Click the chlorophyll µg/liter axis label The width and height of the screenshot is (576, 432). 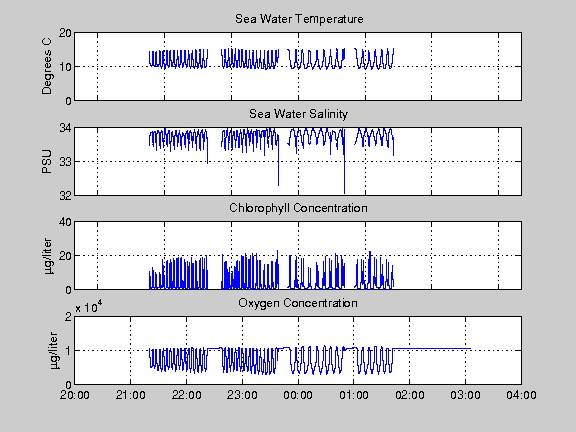coord(48,256)
